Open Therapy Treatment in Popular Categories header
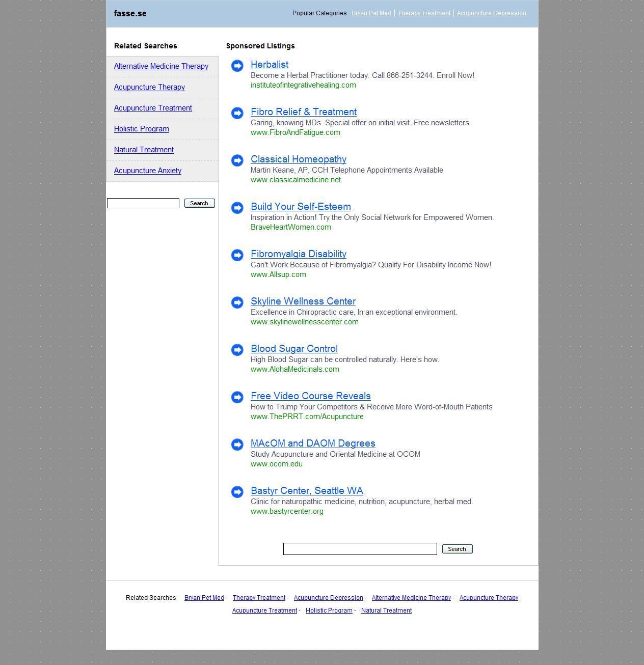The height and width of the screenshot is (665, 644). [424, 13]
